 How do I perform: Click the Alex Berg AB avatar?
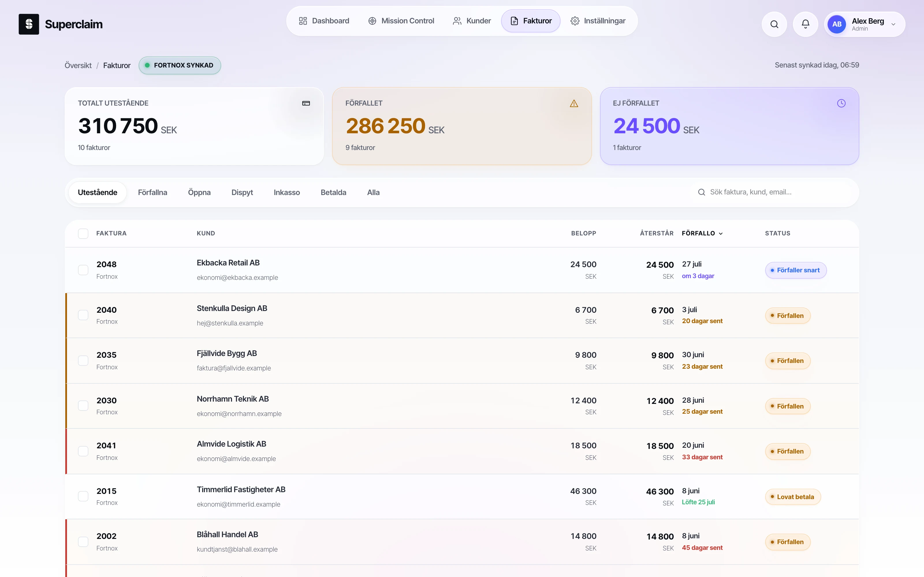point(837,24)
